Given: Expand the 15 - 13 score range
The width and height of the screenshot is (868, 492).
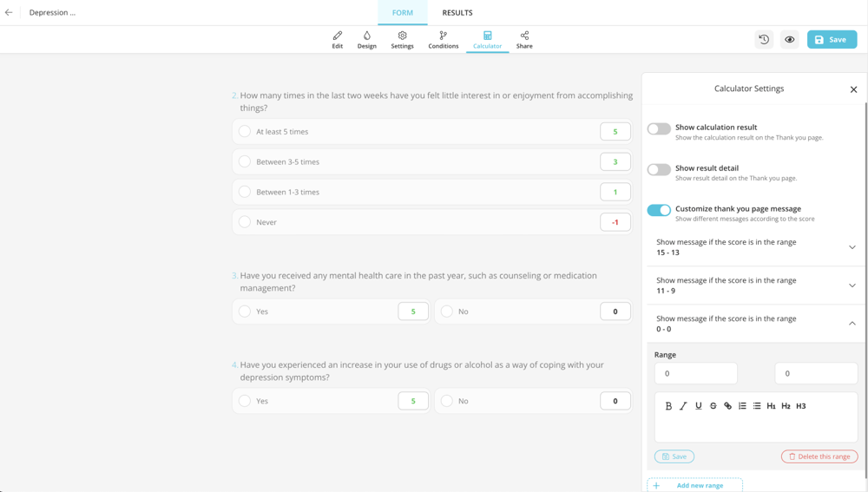Looking at the screenshot, I should [x=852, y=247].
